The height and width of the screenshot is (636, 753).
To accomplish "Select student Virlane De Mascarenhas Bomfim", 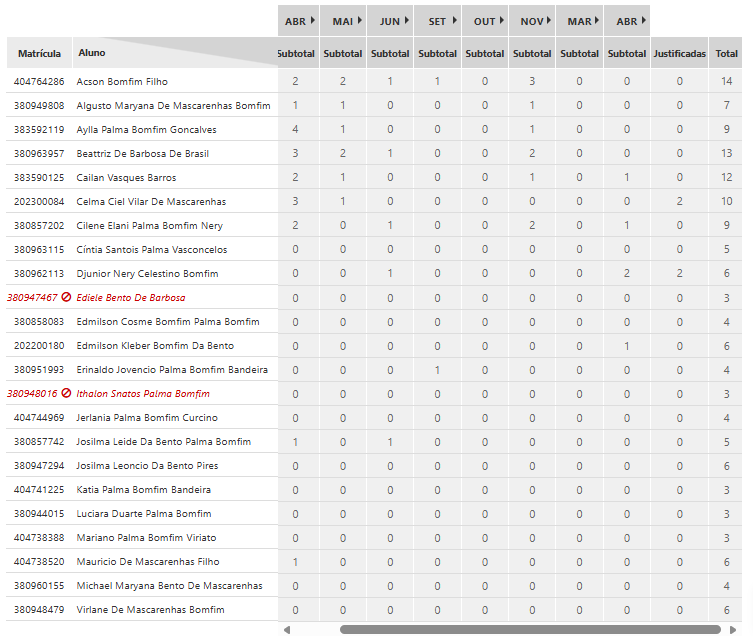I will click(150, 610).
